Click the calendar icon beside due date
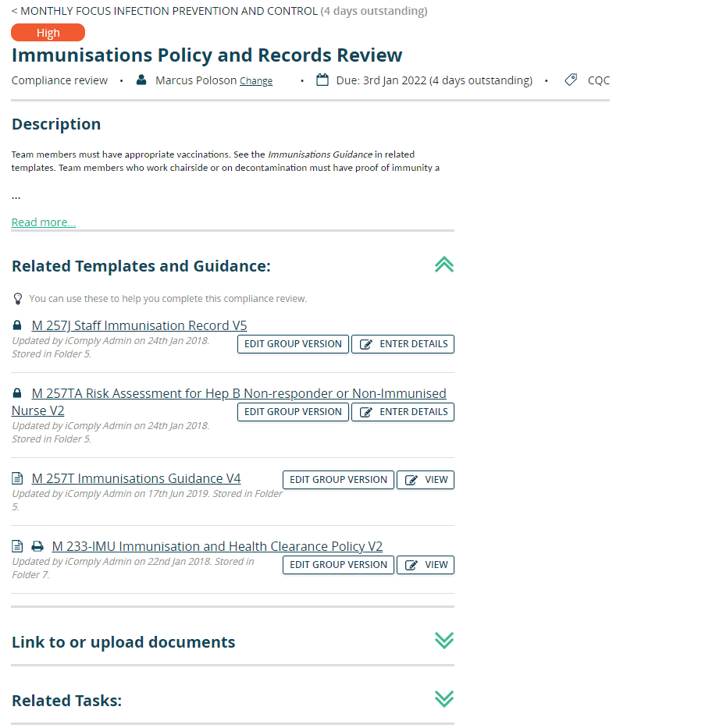This screenshot has height=728, width=716. [322, 80]
